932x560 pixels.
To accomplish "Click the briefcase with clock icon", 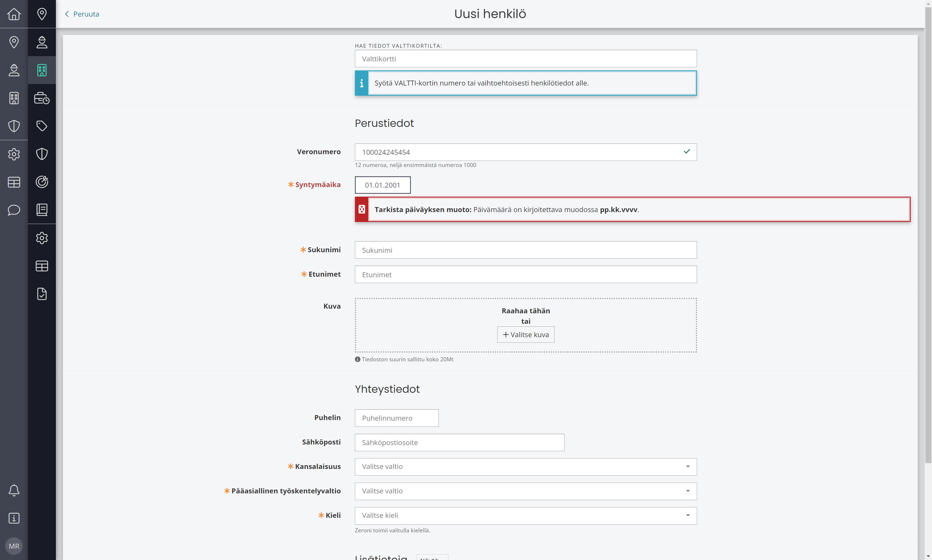I will coord(42,98).
